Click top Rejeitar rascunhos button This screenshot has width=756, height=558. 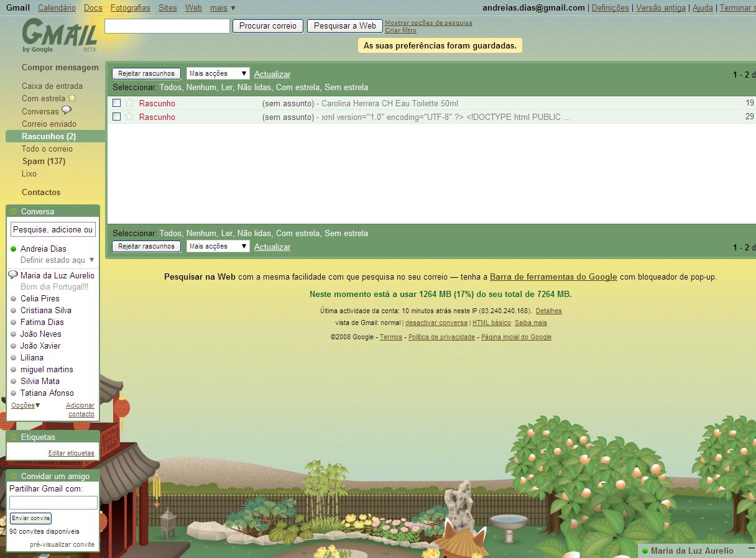coord(147,73)
